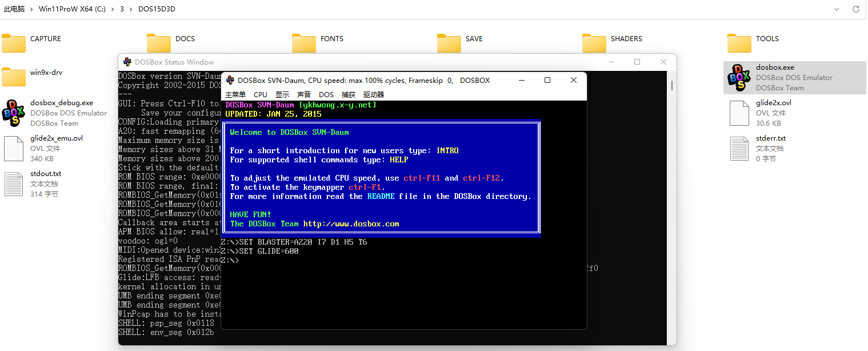Click the SHADERS folder icon

(x=594, y=43)
